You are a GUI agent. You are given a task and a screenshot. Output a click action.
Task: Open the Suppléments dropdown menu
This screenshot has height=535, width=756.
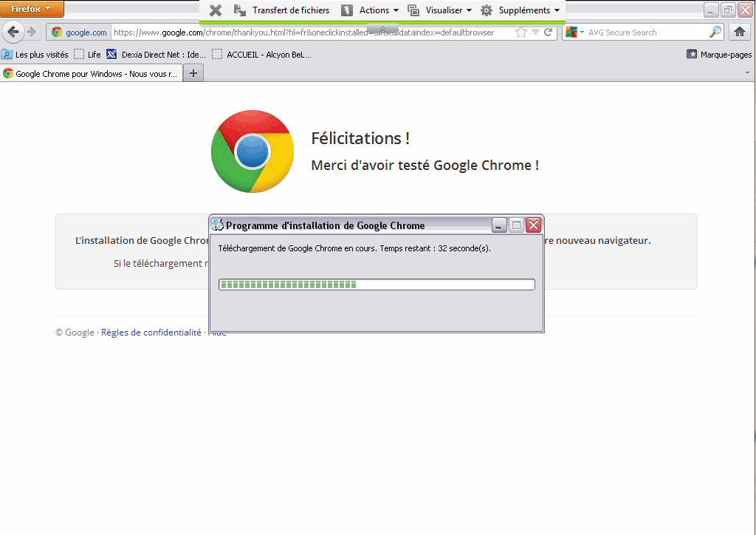click(520, 10)
